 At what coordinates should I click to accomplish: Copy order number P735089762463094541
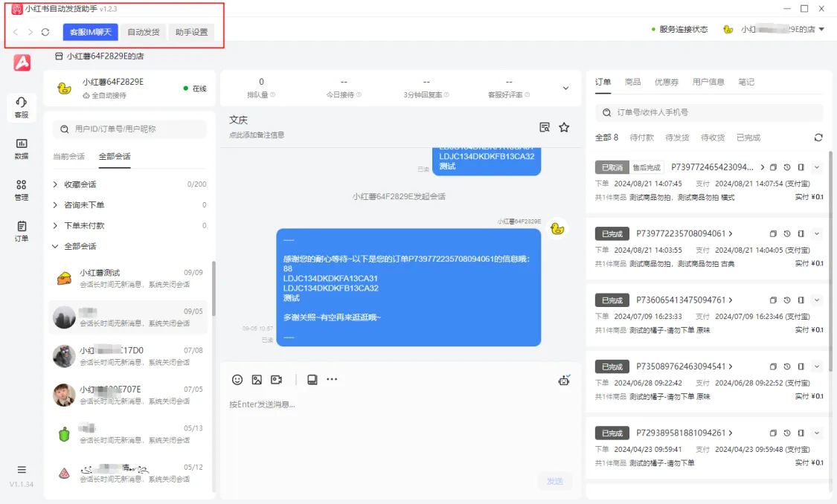pyautogui.click(x=773, y=366)
